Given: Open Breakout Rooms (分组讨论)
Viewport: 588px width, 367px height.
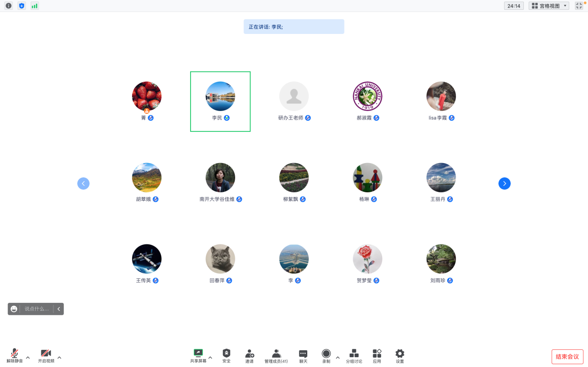Looking at the screenshot, I should [354, 356].
